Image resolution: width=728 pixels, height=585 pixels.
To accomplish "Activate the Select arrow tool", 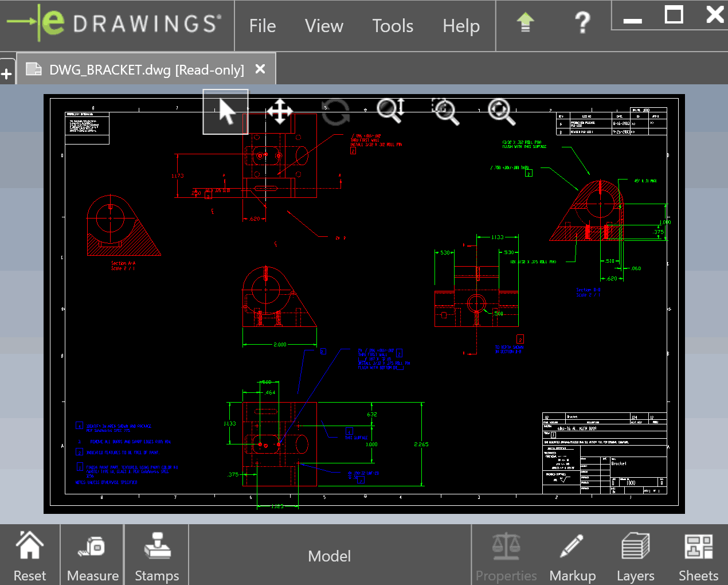I will point(226,112).
